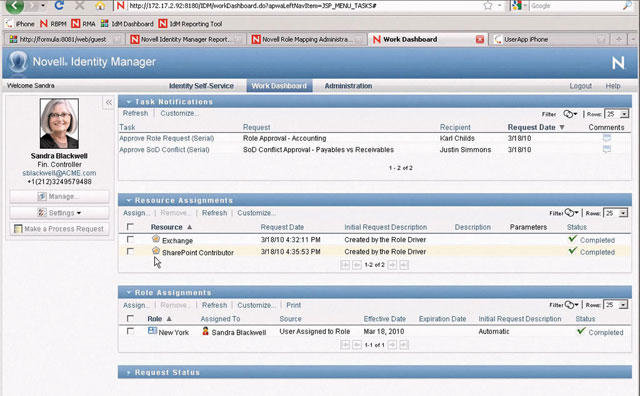Click sblackwell@ACME.com email link
Screen dimensions: 640x396
(x=59, y=173)
